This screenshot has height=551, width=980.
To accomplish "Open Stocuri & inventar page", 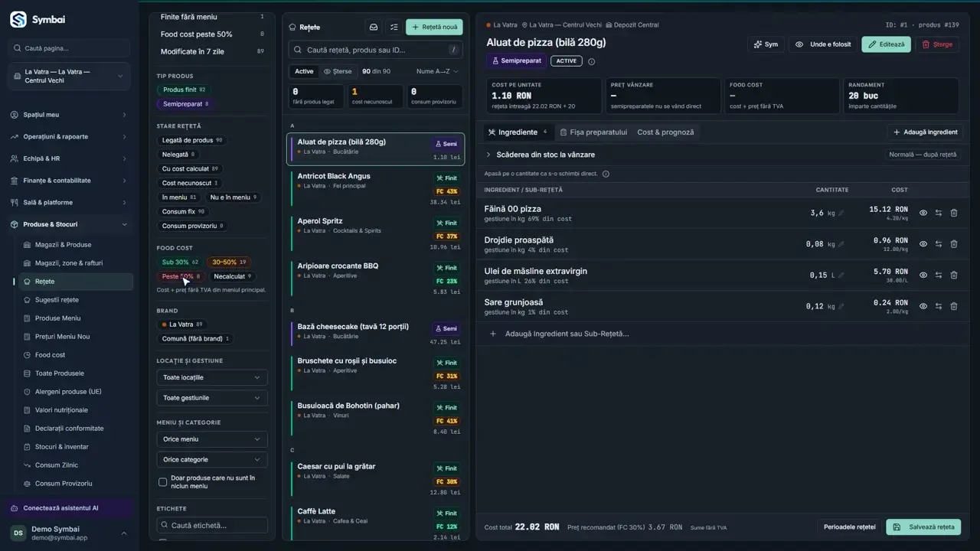I will (62, 447).
